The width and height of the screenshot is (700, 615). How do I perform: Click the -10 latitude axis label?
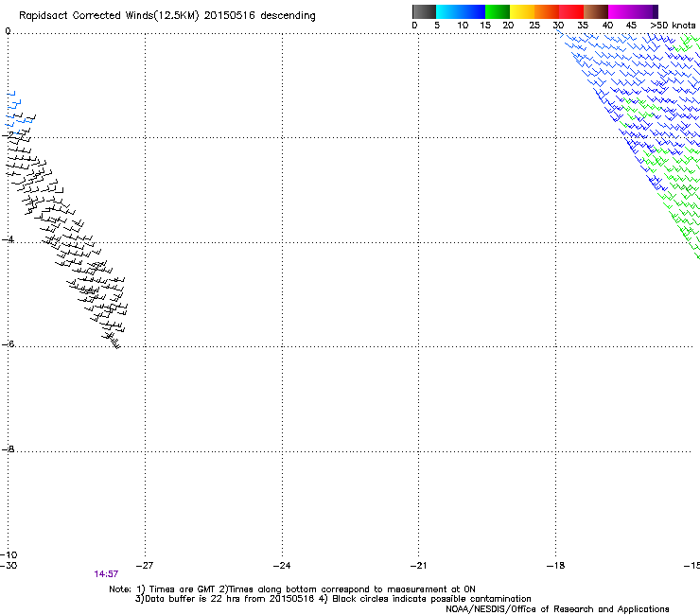tap(9, 555)
